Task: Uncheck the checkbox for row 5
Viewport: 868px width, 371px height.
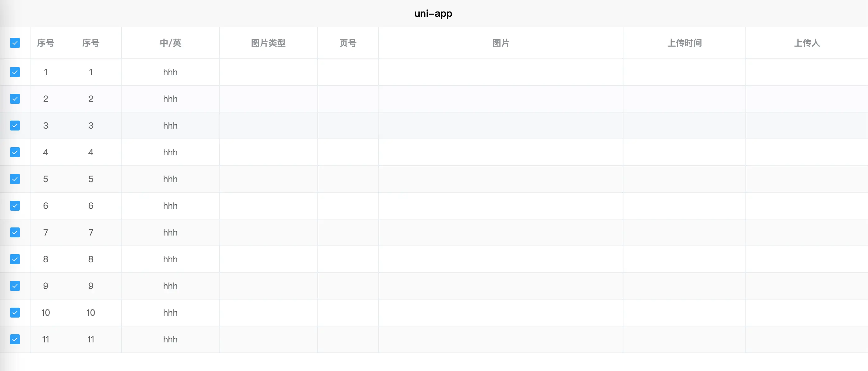Action: click(x=15, y=179)
